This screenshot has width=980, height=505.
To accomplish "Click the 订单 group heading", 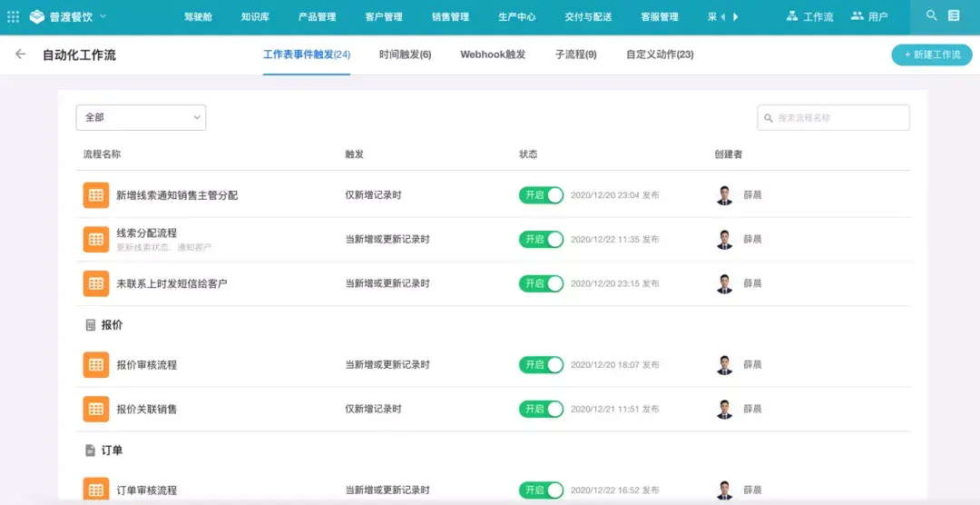I will tap(112, 451).
